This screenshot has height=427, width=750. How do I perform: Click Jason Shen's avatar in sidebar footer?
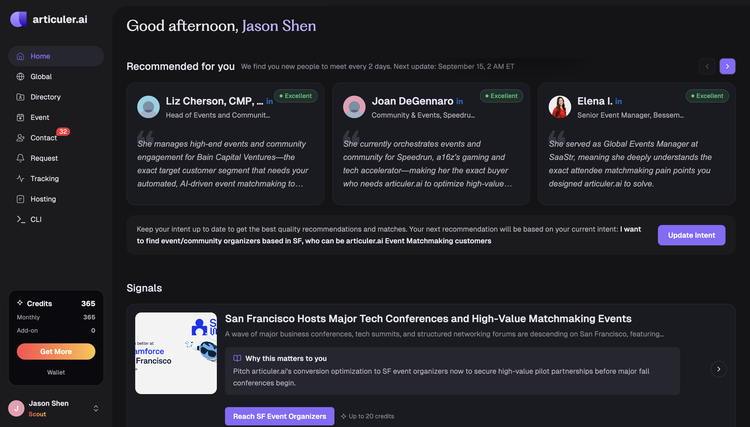pos(16,408)
